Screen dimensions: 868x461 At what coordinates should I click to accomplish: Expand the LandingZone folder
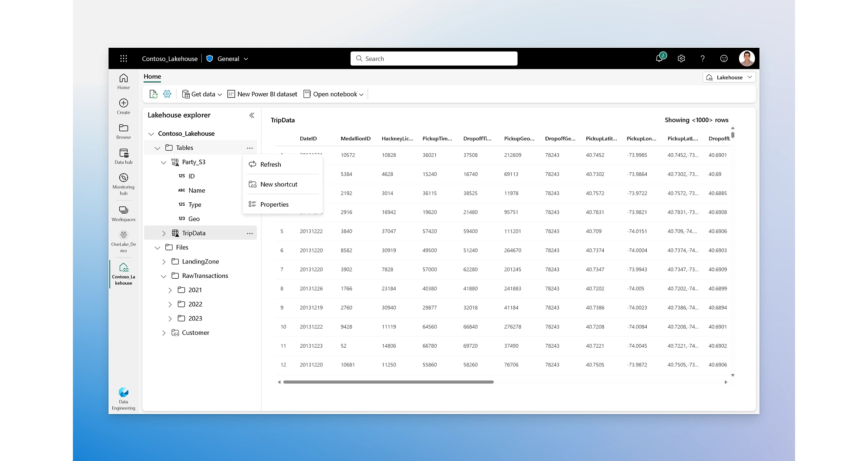(164, 262)
